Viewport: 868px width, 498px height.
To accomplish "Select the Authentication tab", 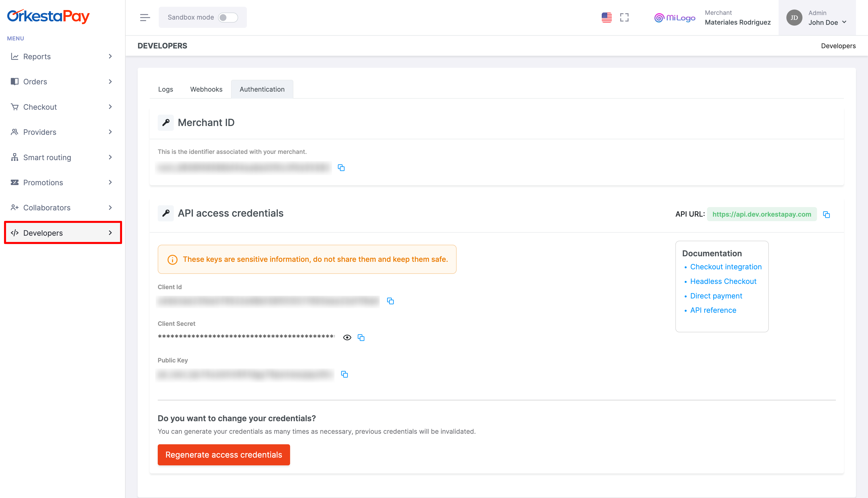I will pyautogui.click(x=262, y=89).
